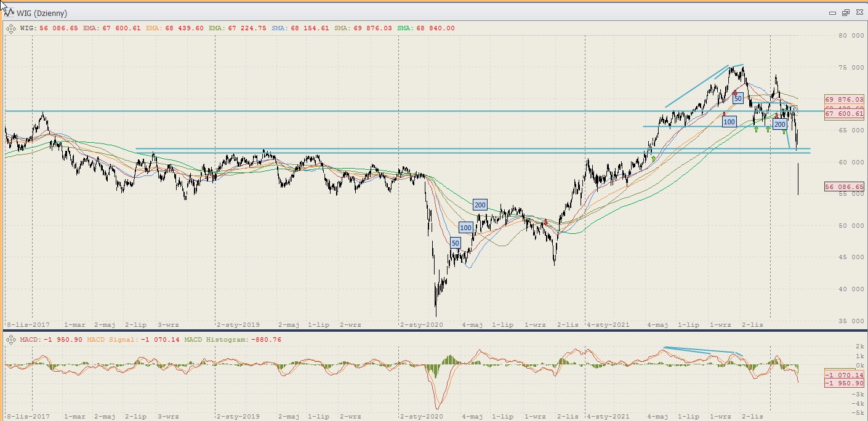Click the move handle beside the WIG legend
The height and width of the screenshot is (421, 868).
[10, 28]
